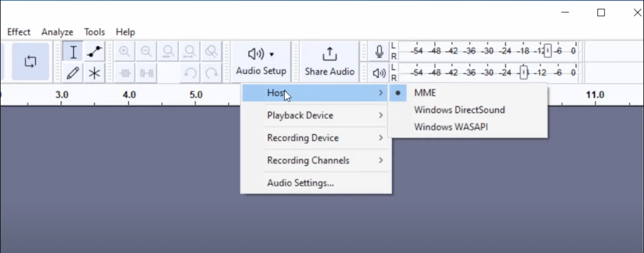Click the recording level slider handle
The image size is (644, 253).
pos(548,51)
